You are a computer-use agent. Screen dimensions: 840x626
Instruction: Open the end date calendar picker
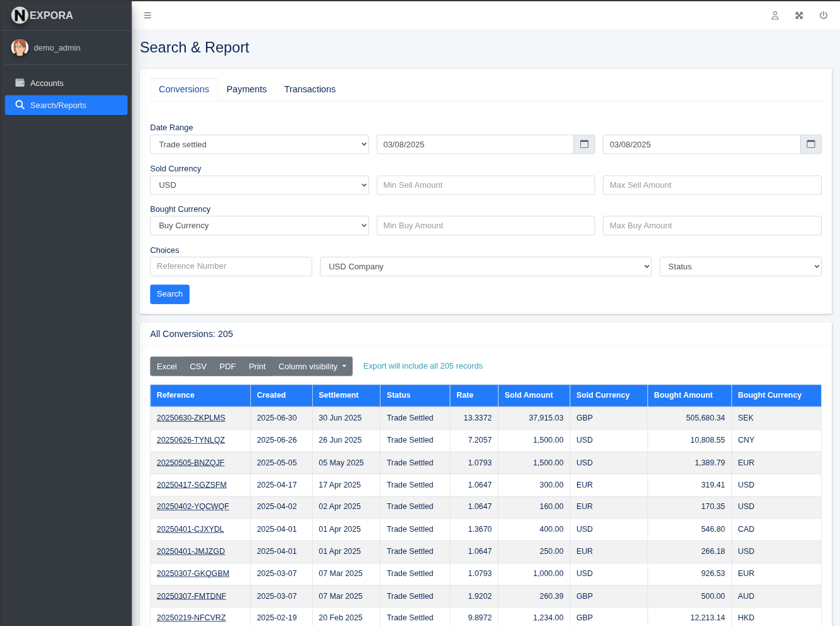pyautogui.click(x=810, y=144)
